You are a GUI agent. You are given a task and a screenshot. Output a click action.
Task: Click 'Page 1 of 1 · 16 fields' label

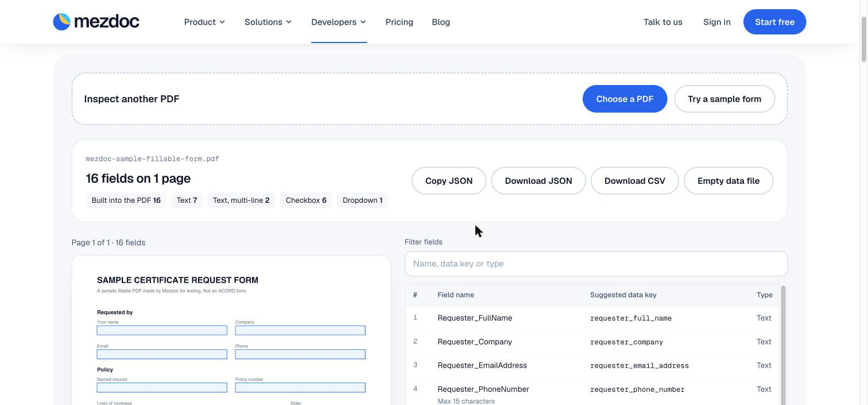coord(108,242)
